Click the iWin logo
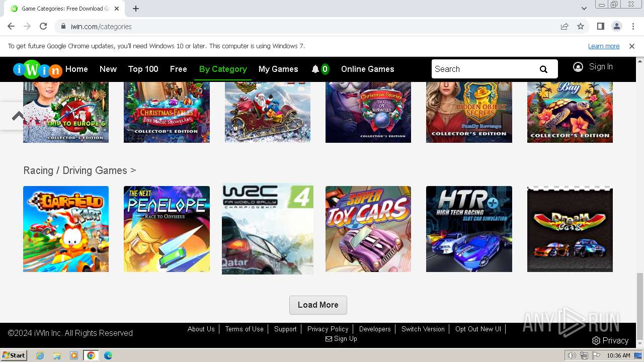 pos(37,69)
